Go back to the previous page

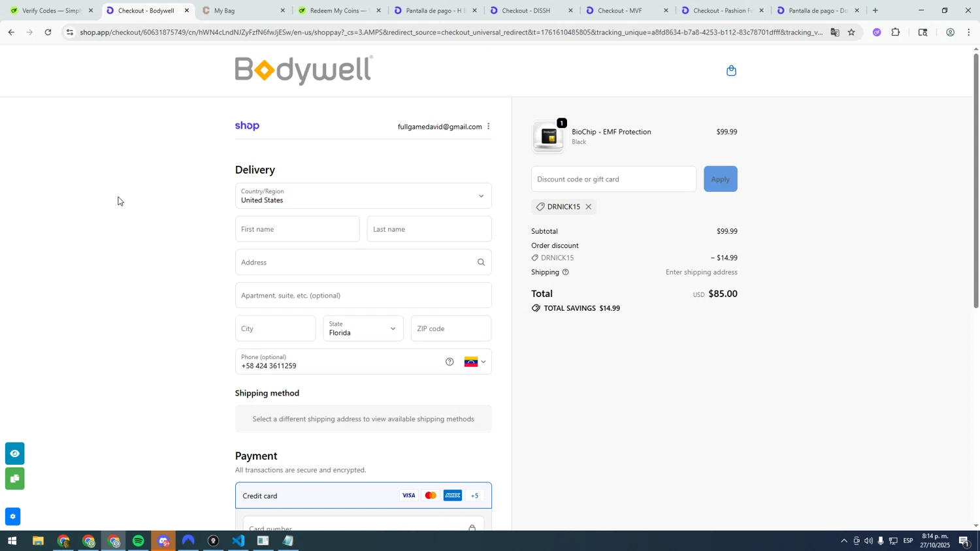point(11,32)
